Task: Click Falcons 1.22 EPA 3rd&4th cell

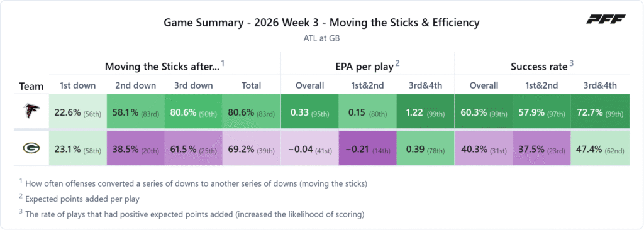Action: click(x=426, y=112)
